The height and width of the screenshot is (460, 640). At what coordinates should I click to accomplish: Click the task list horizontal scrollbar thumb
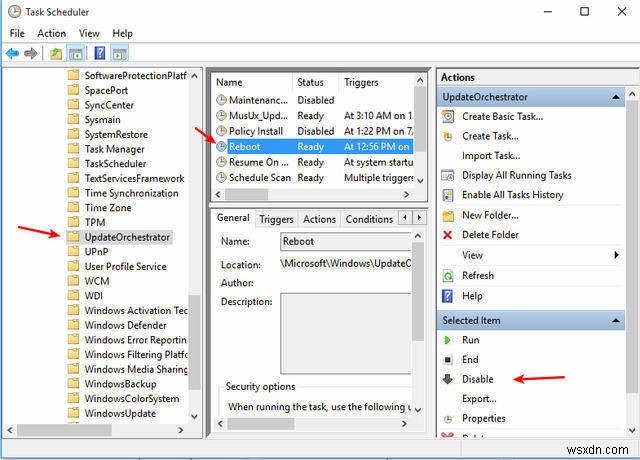click(x=247, y=195)
